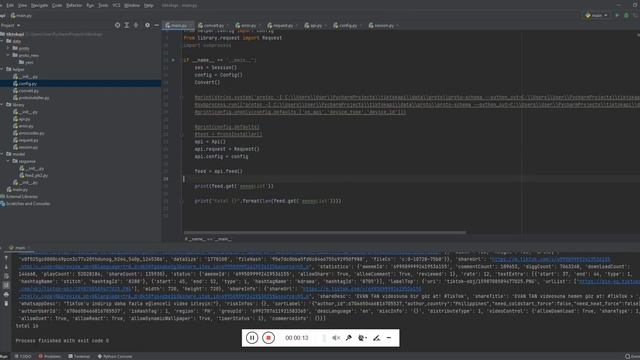
Task: Hide the Project tool window
Action: pos(156,25)
